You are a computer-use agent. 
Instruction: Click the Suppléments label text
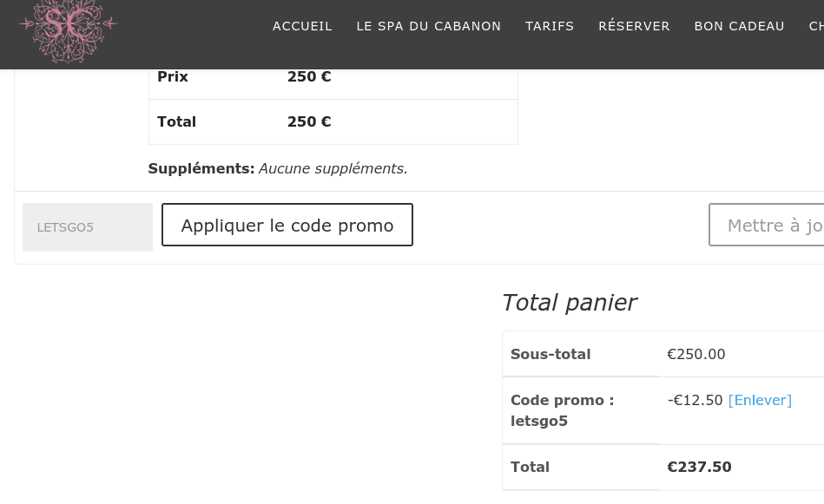201,168
